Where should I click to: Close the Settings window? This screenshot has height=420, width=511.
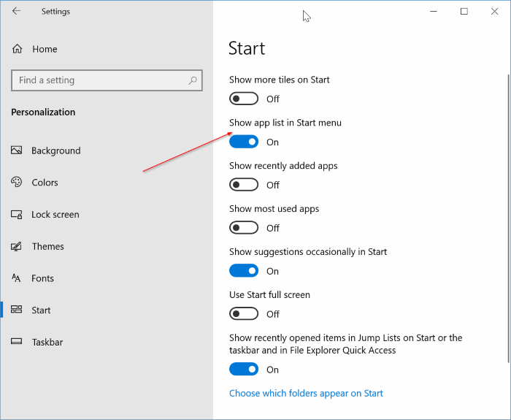tap(494, 11)
